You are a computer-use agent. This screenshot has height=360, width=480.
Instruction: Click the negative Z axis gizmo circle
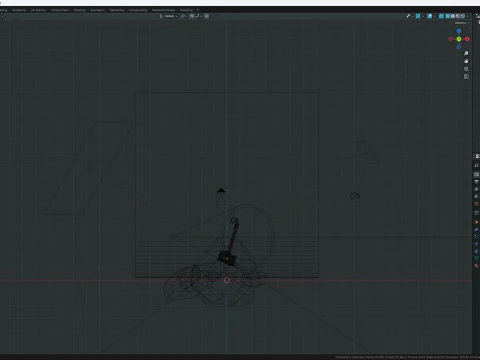pos(459,47)
